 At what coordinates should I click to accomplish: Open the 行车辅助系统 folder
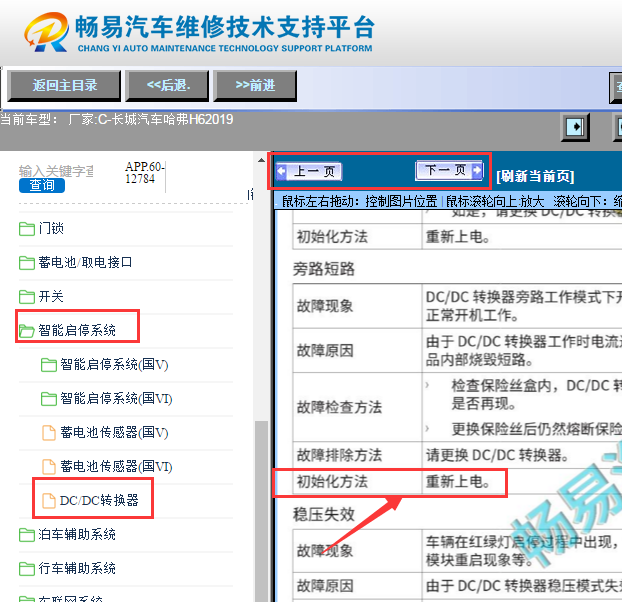[x=77, y=569]
